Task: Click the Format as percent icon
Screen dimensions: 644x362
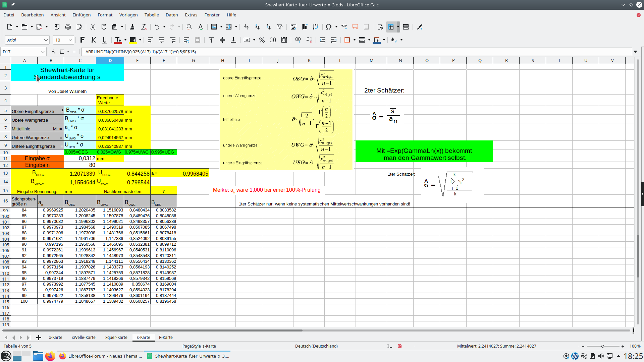Action: [x=262, y=40]
